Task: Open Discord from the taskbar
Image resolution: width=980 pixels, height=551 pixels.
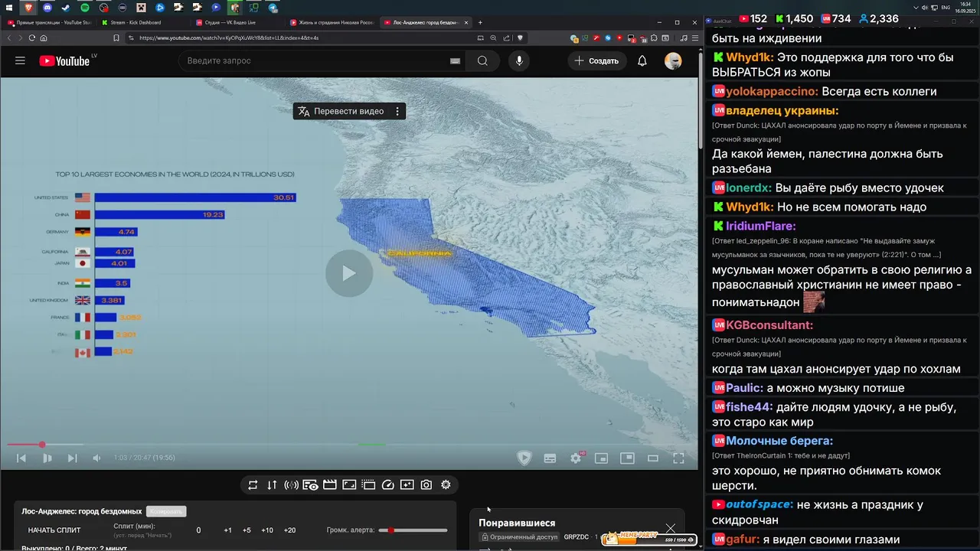Action: pos(47,8)
